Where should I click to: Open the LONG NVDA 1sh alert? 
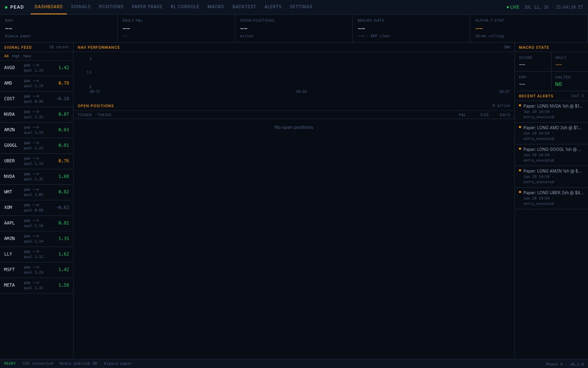tap(551, 112)
